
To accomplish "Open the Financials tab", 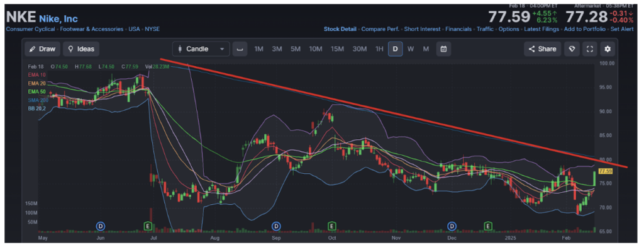I will pyautogui.click(x=458, y=29).
